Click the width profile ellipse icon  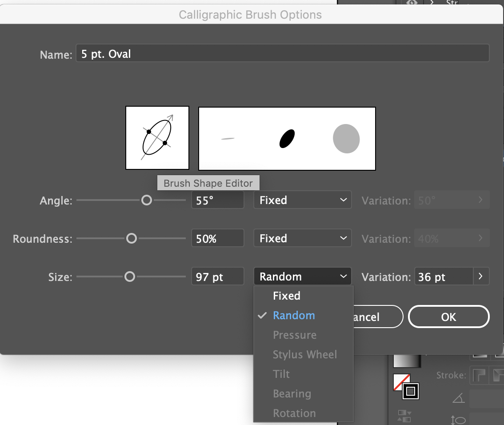[459, 419]
